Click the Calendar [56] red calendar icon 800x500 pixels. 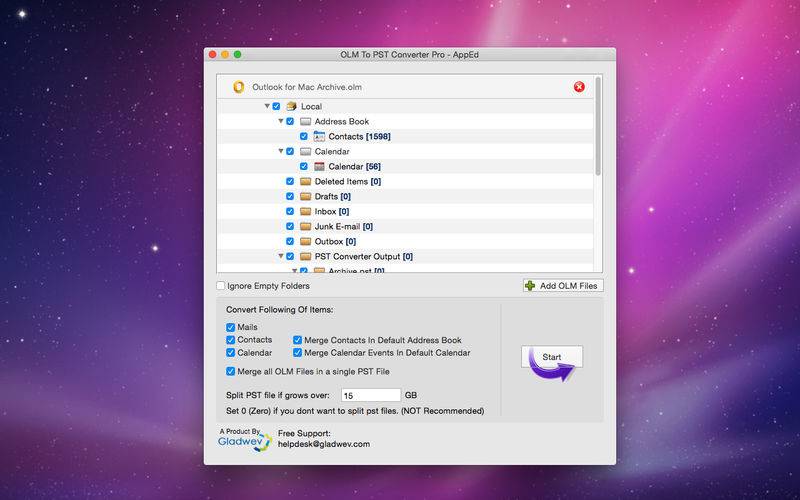[x=319, y=166]
